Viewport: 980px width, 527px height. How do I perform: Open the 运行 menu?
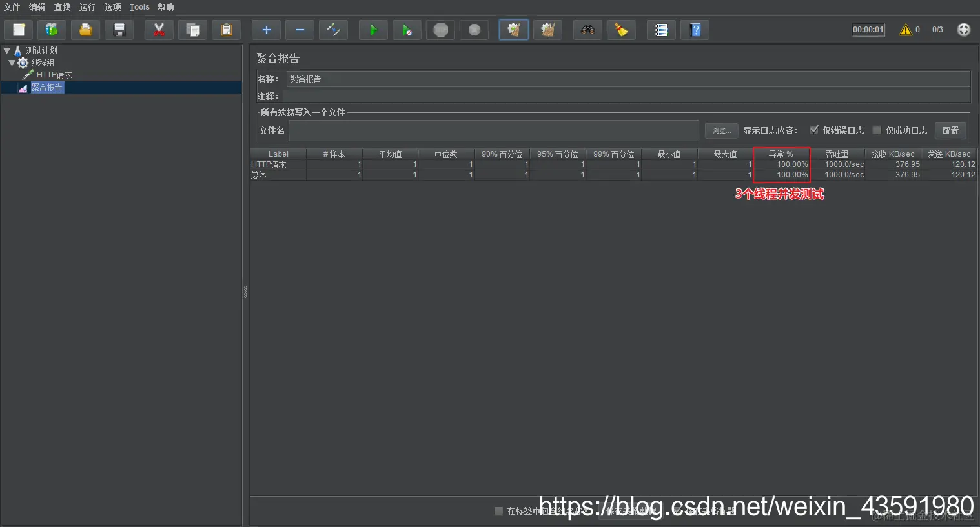[x=87, y=7]
